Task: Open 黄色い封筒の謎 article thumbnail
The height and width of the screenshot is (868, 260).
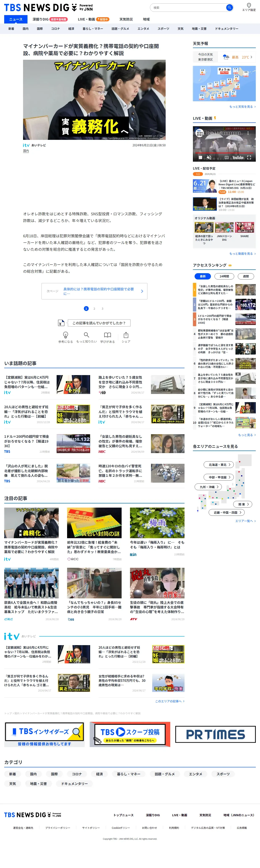Action: coord(94,523)
